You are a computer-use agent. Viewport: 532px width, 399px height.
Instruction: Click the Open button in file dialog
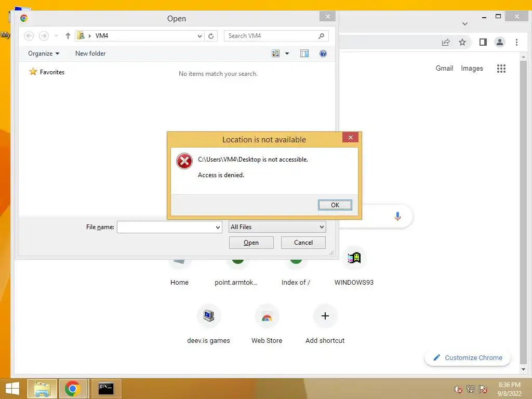251,243
